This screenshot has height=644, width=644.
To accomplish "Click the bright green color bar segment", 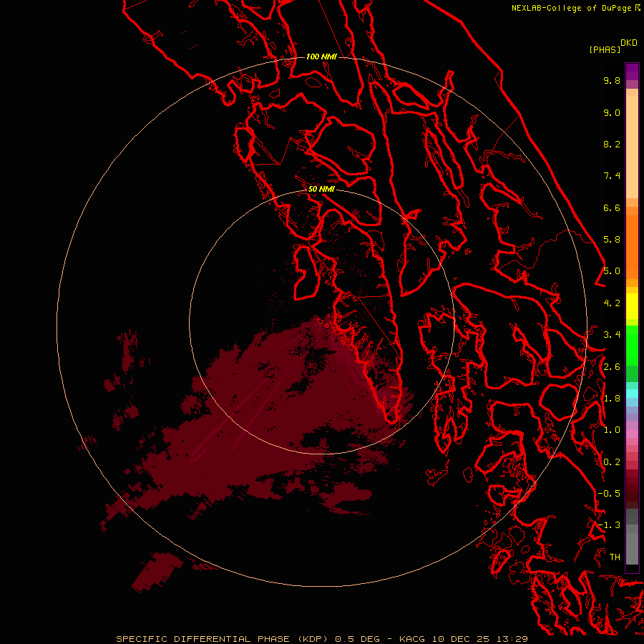I will coord(632,345).
